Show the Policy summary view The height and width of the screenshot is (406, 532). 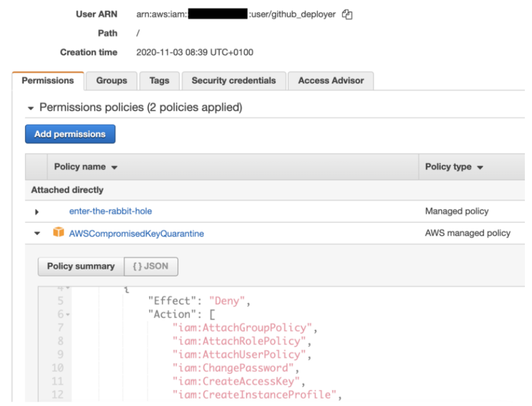[x=81, y=266]
